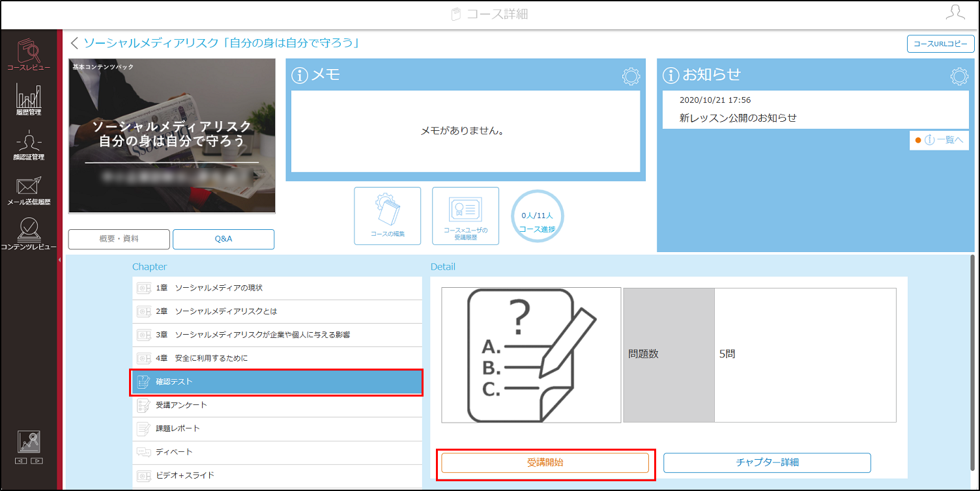Open コース×ユーザの受講履歴 icon button
This screenshot has height=491, width=980.
point(466,216)
